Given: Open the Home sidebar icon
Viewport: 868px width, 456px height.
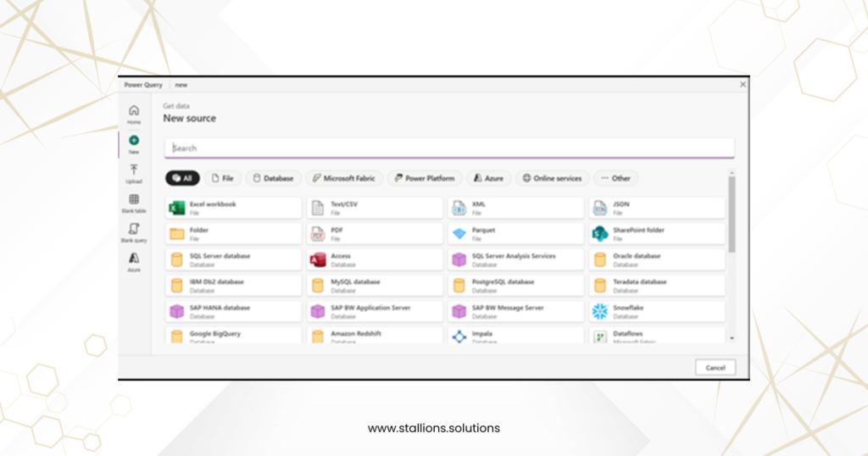Looking at the screenshot, I should point(134,111).
